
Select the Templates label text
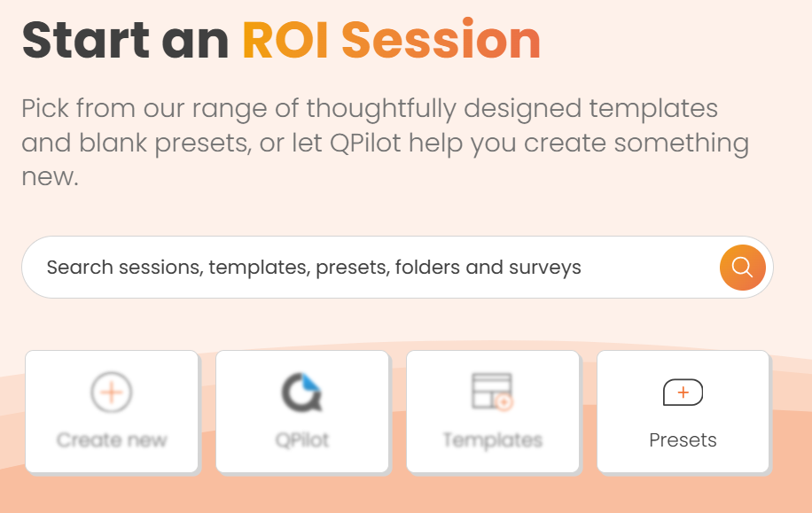(x=493, y=440)
